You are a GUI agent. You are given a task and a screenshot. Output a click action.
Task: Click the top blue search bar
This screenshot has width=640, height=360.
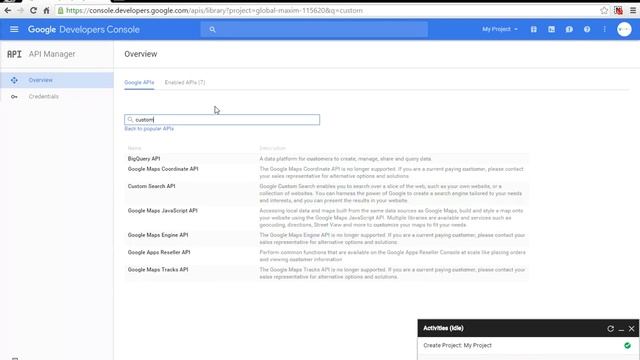click(314, 29)
